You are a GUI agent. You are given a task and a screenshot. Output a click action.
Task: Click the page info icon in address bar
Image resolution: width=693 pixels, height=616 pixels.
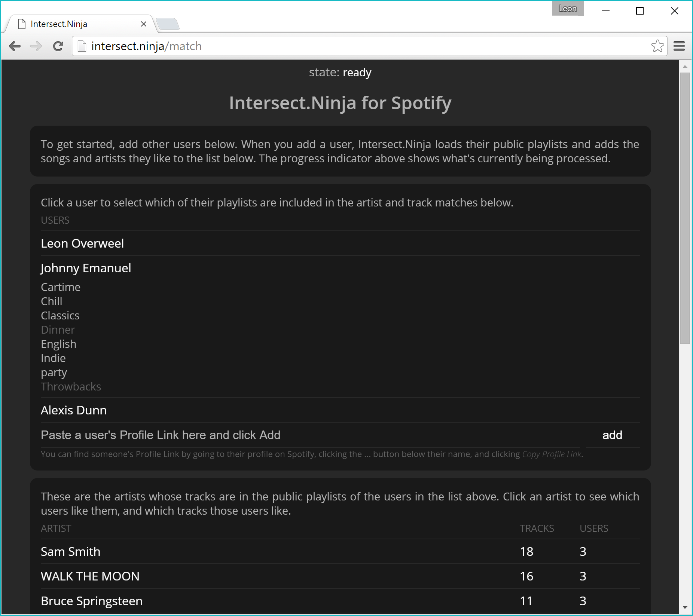click(x=82, y=46)
